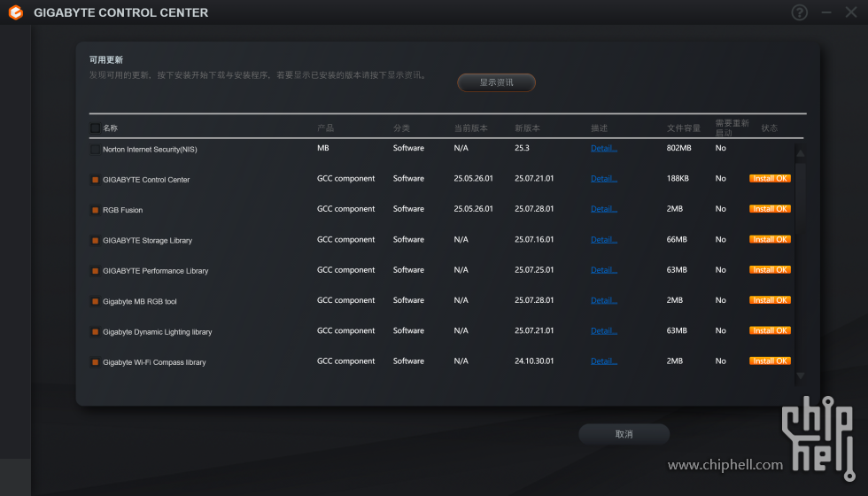Click the 802MB file size cell
Viewport: 868px width, 496px height.
coord(679,148)
